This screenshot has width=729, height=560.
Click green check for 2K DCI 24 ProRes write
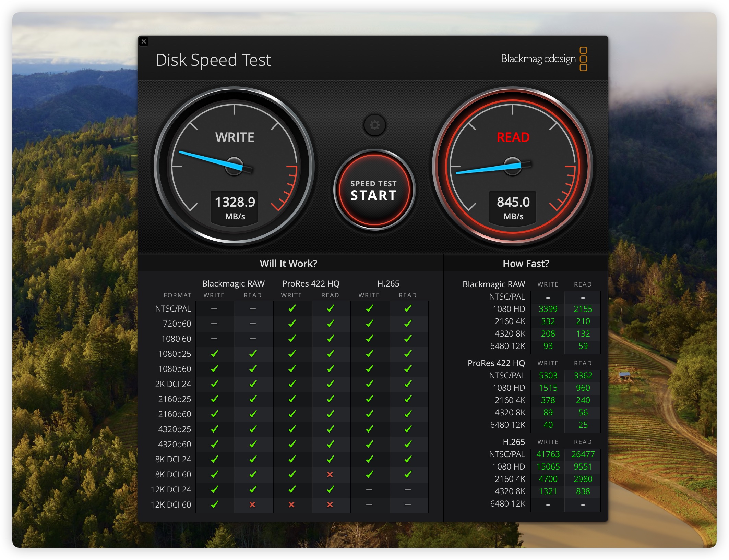(x=292, y=384)
